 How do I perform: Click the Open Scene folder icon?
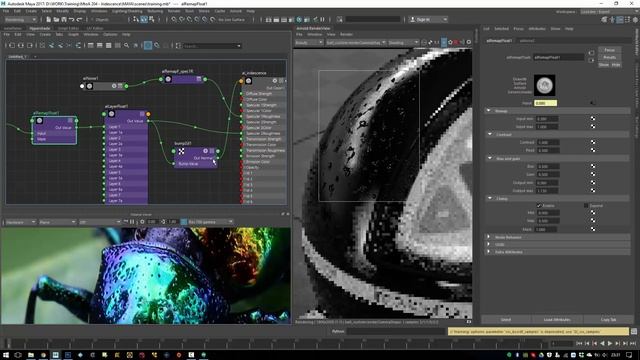pyautogui.click(x=56, y=20)
